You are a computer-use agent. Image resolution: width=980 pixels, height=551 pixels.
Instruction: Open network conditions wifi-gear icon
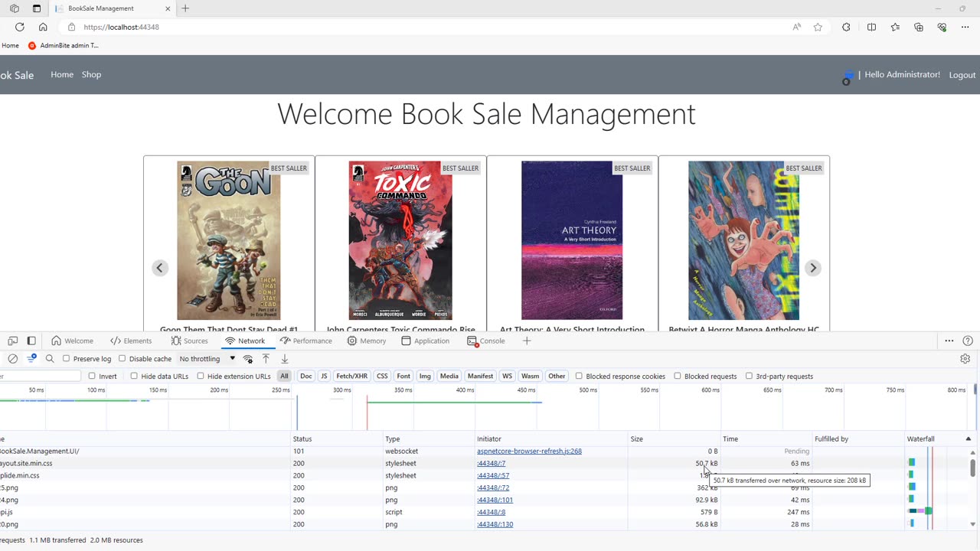tap(248, 359)
